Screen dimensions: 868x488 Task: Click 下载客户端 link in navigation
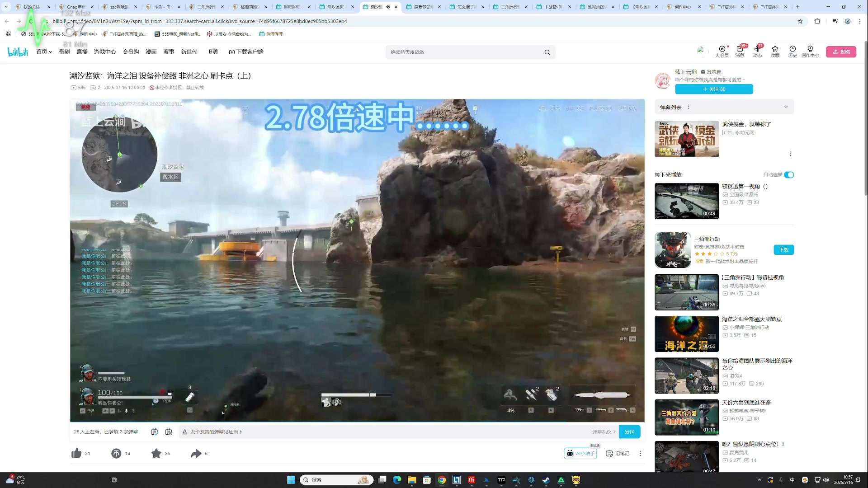click(246, 52)
